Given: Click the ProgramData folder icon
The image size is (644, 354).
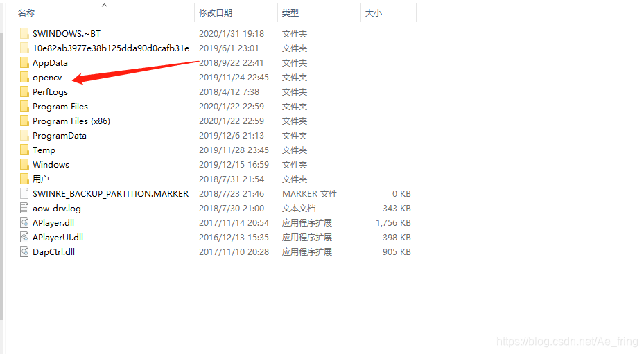Looking at the screenshot, I should coord(24,135).
